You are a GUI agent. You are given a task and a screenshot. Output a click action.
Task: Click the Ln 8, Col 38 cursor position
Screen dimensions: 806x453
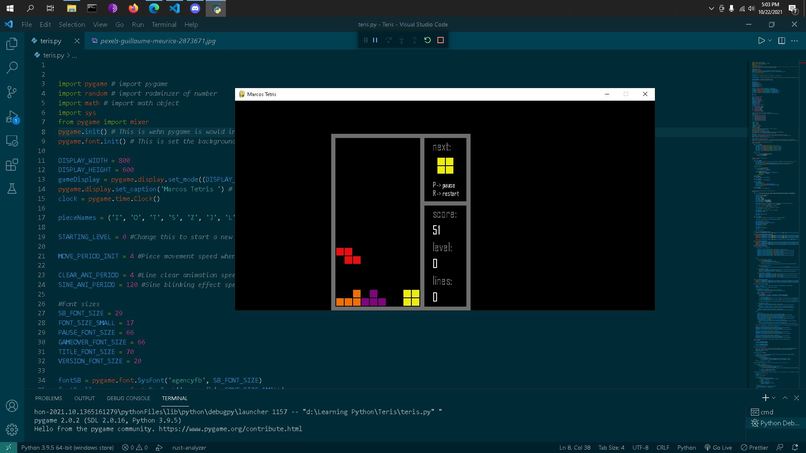tap(575, 447)
